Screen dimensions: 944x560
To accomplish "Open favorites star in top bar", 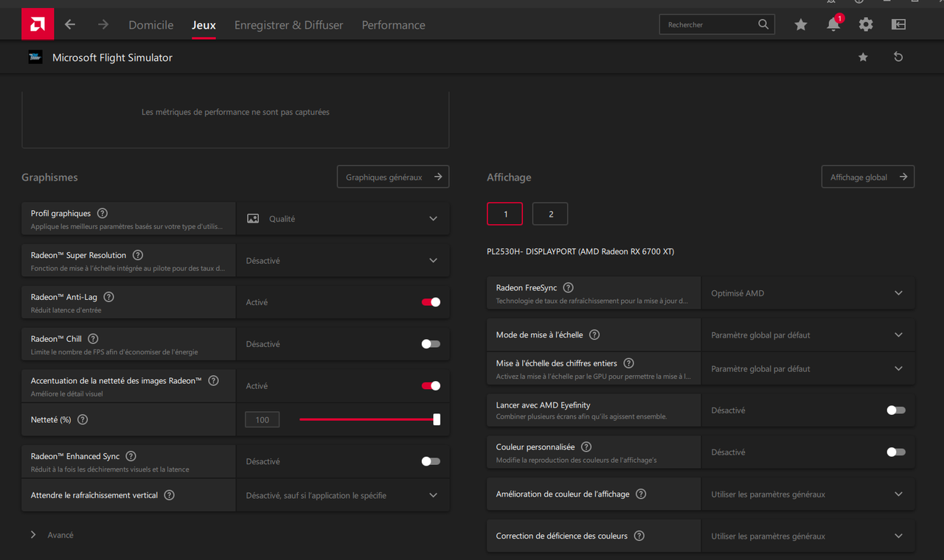I will (801, 24).
